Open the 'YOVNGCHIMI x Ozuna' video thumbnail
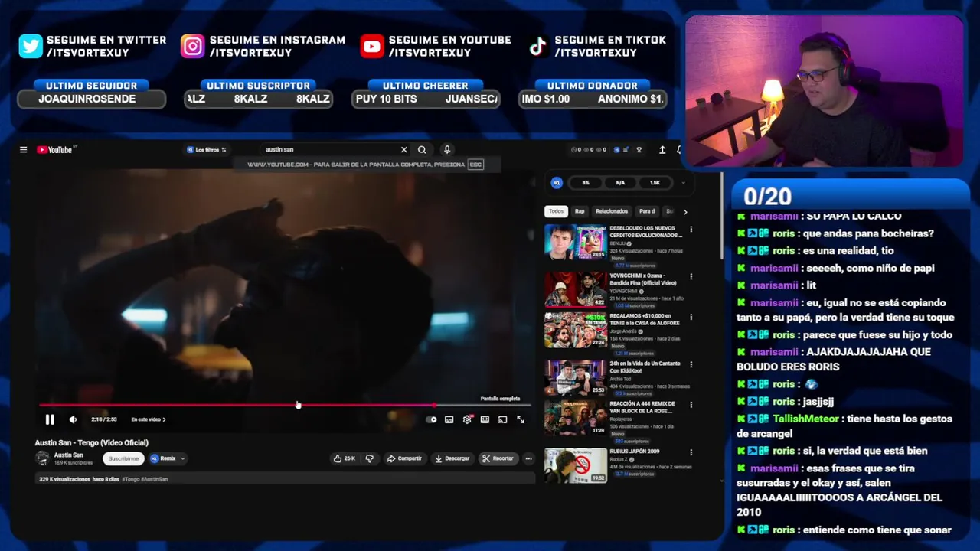This screenshot has width=980, height=551. [x=576, y=289]
